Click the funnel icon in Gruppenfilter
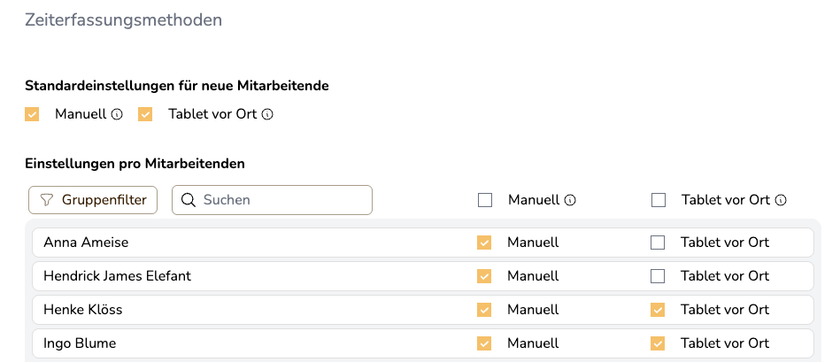Screen dimensions: 840x362 pyautogui.click(x=47, y=200)
